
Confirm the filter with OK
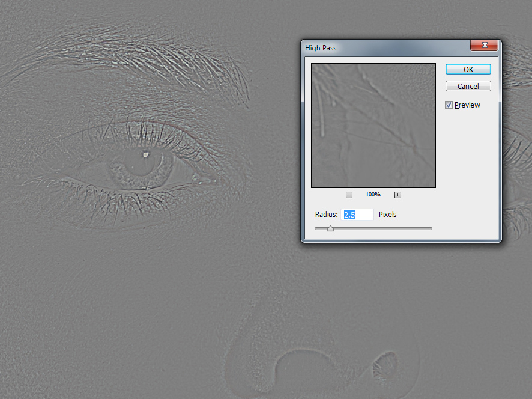click(468, 69)
